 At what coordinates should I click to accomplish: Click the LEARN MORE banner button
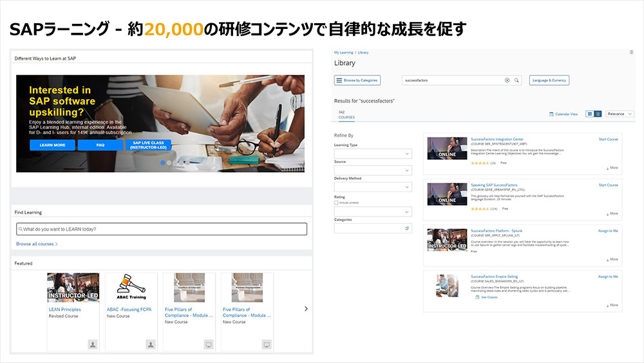(52, 145)
